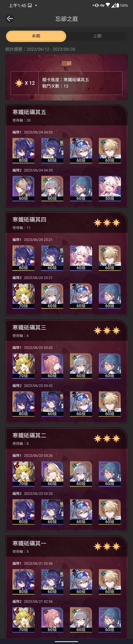
Task: Switch to the 本期 tab
Action: coord(36,36)
